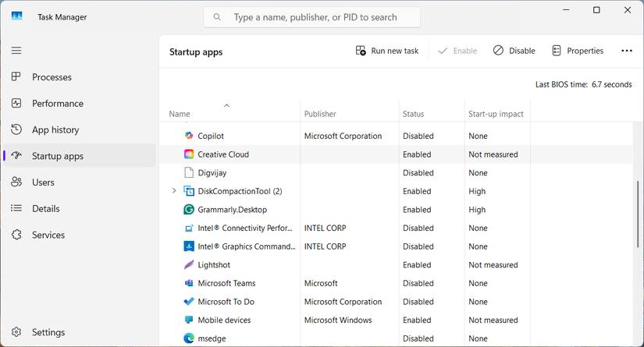The width and height of the screenshot is (644, 347).
Task: Click the Users people icon
Action: coord(16,182)
